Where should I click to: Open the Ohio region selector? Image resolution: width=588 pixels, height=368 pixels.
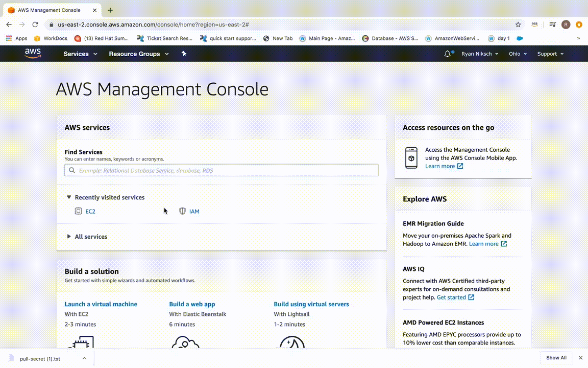pos(518,54)
